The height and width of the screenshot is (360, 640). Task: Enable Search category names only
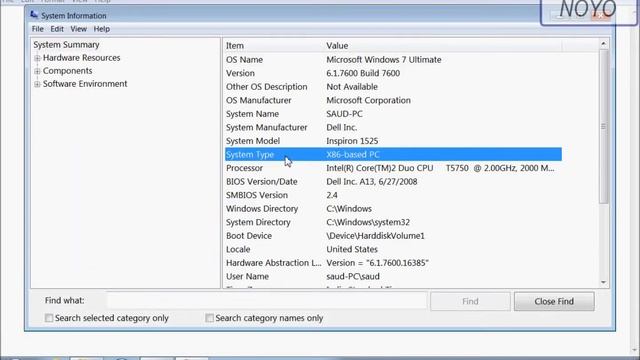pos(209,318)
